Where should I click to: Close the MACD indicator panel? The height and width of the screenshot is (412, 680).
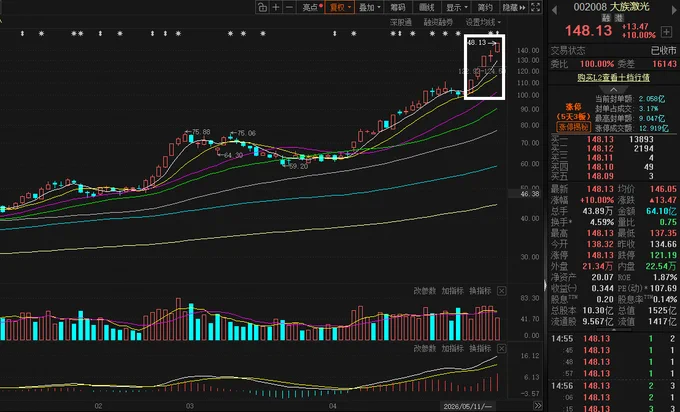click(501, 348)
